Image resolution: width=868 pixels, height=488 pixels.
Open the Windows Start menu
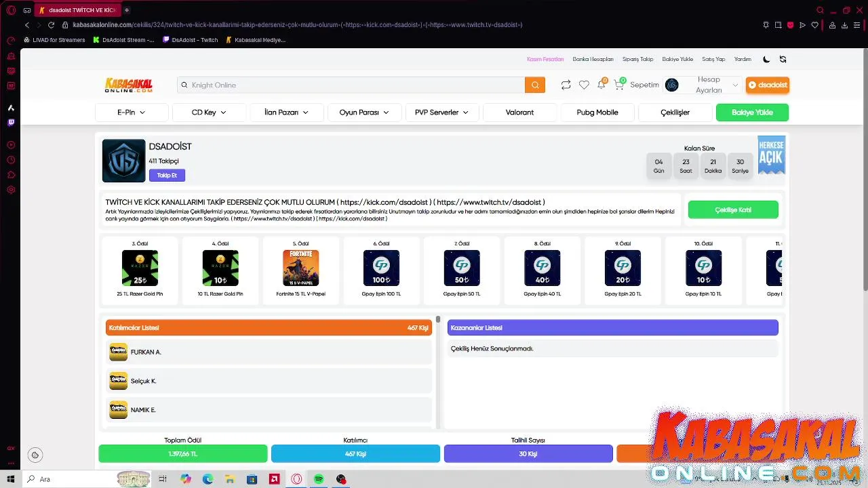[x=11, y=479]
